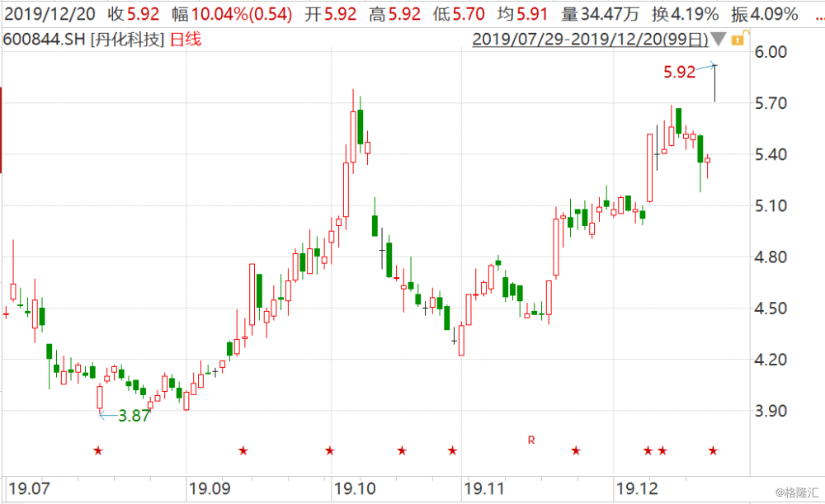Open the gray triangle date range dropdown

pyautogui.click(x=719, y=39)
